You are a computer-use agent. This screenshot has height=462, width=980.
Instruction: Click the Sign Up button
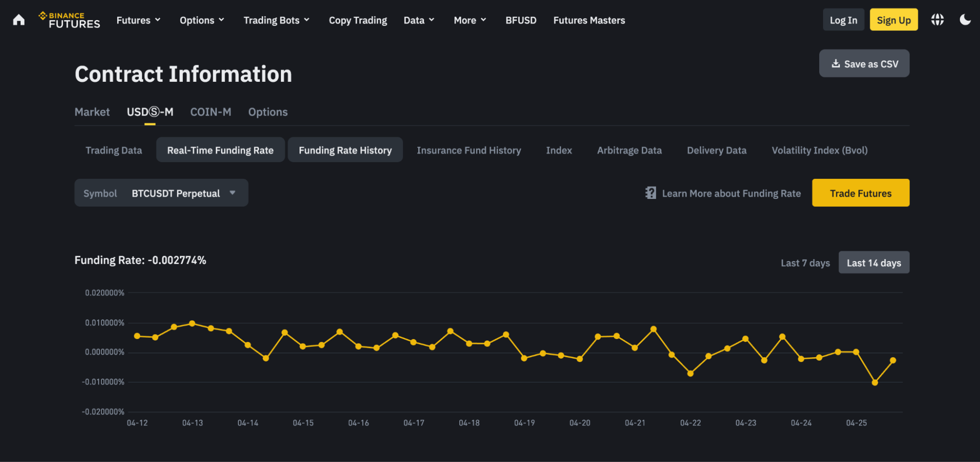pyautogui.click(x=893, y=20)
